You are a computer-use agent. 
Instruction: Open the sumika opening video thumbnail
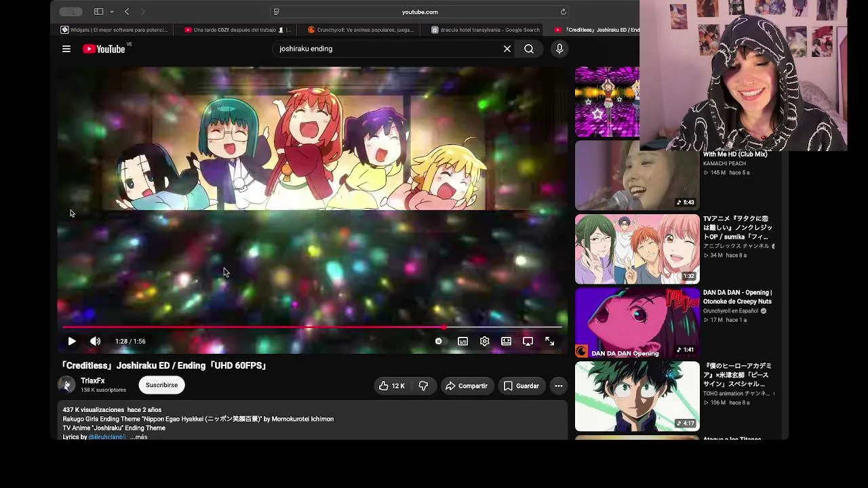pos(637,249)
